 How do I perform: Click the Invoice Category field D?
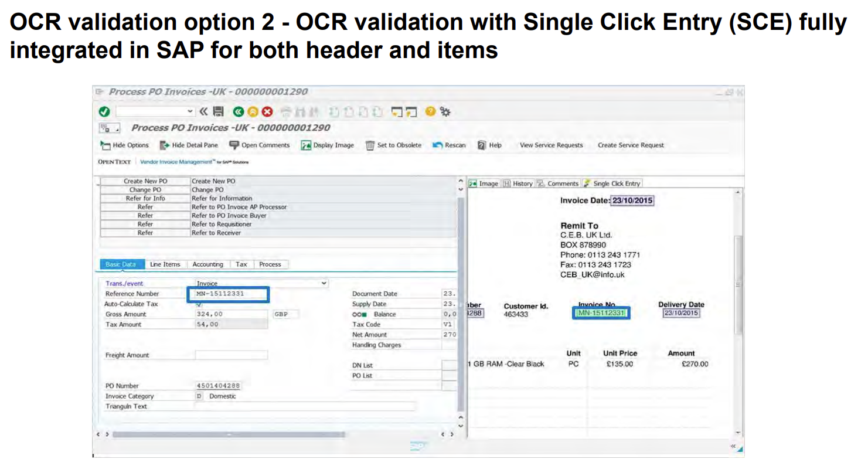199,396
